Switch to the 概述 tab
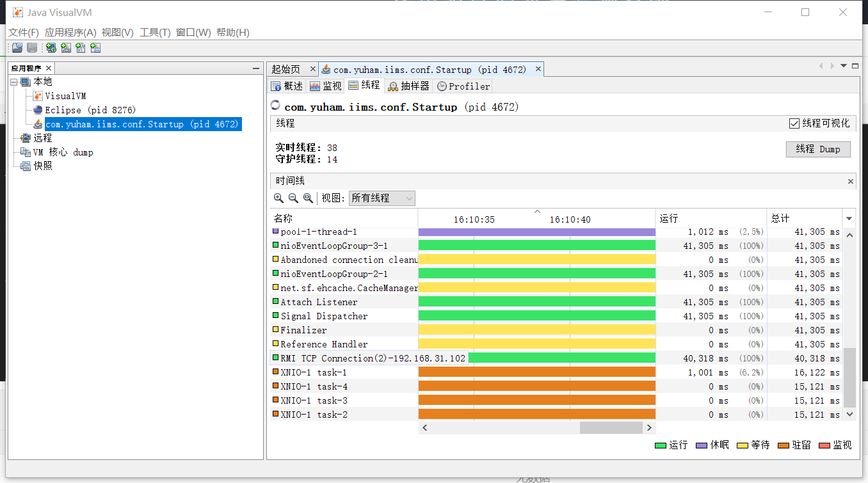The height and width of the screenshot is (483, 868). 287,86
